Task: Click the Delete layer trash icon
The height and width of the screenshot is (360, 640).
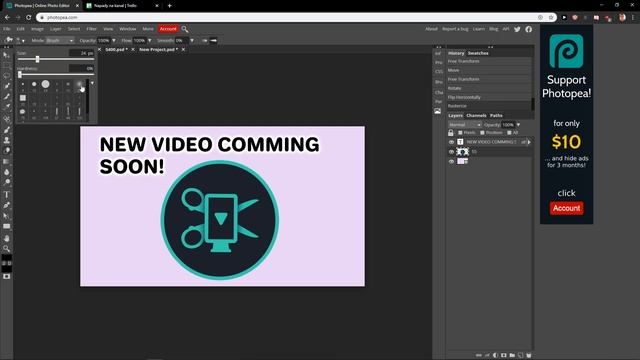Action: 529,355
